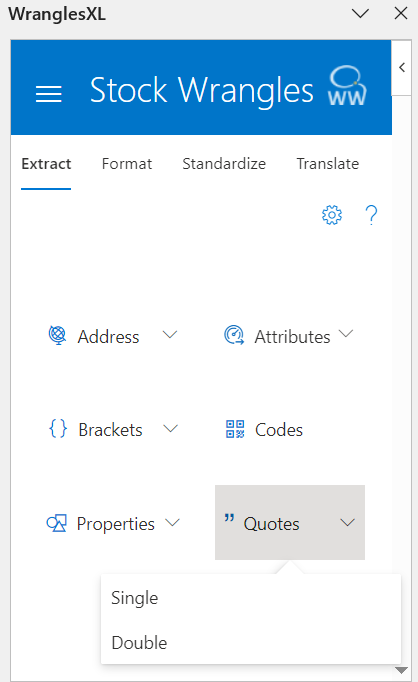The width and height of the screenshot is (418, 682).
Task: Open help via question mark icon
Action: tap(371, 215)
